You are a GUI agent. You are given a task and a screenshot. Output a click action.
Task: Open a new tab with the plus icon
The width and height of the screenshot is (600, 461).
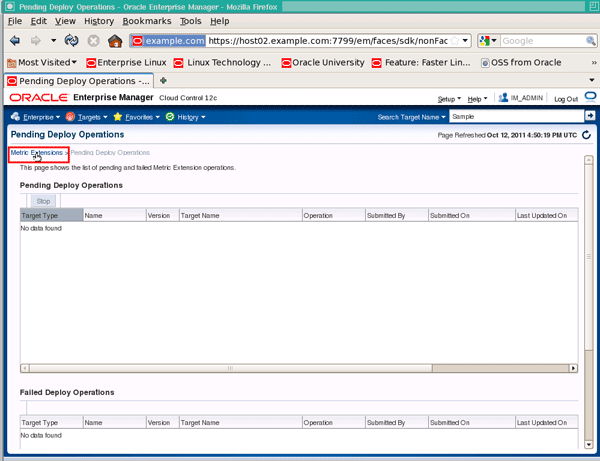click(x=163, y=80)
